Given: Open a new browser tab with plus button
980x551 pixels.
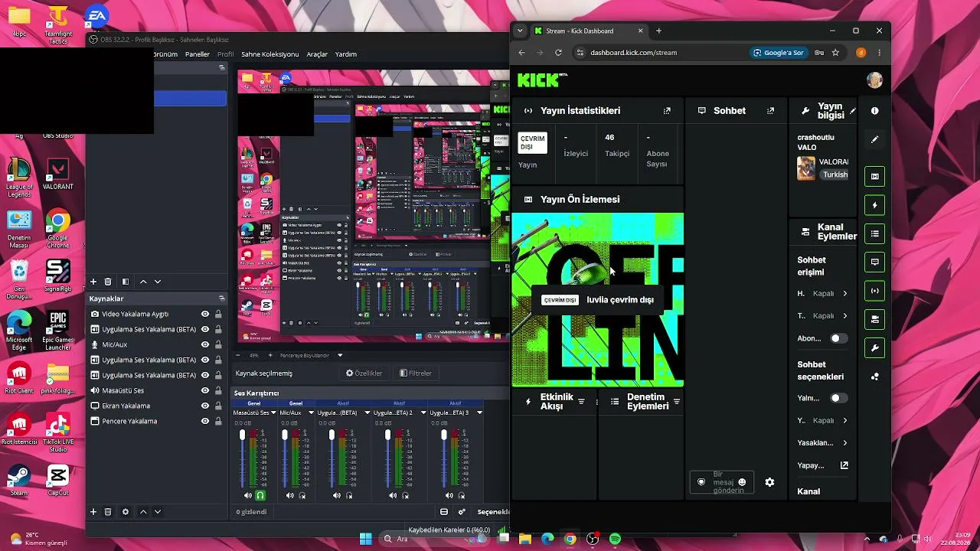Looking at the screenshot, I should 658,31.
